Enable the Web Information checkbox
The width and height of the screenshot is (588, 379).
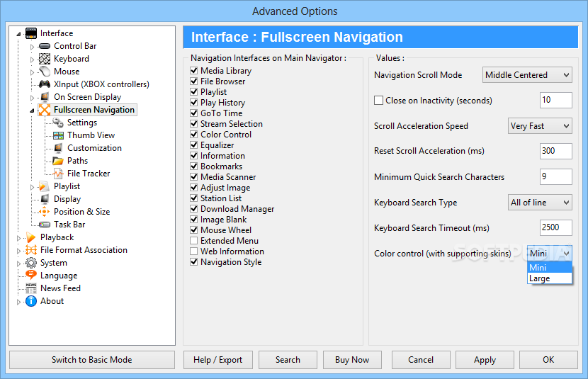194,251
